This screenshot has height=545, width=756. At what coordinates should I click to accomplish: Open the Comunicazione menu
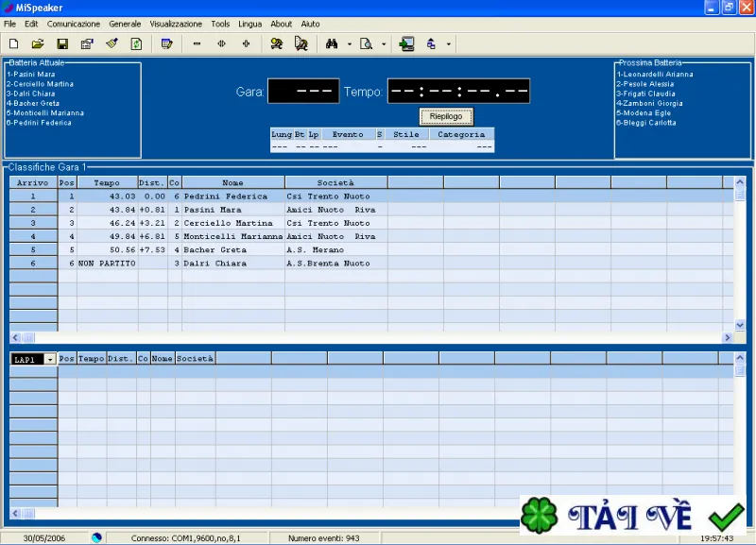(x=74, y=24)
